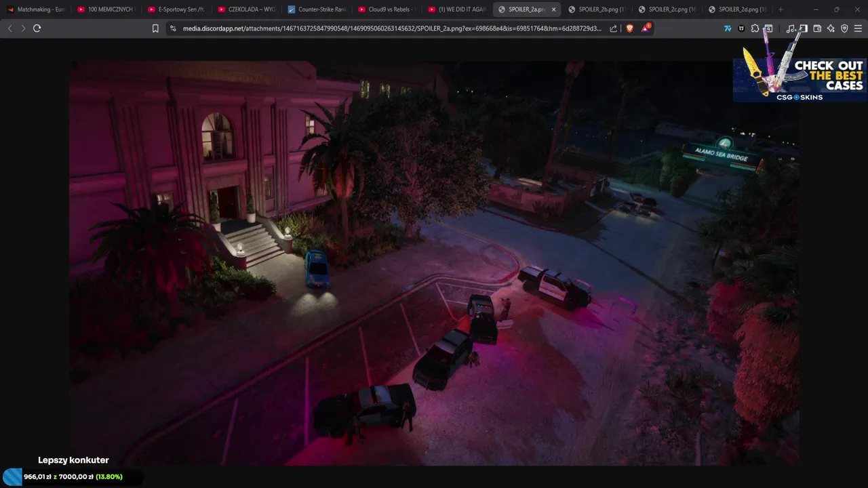Viewport: 868px width, 488px height.
Task: Click the 966,01 zł donation progress bar
Action: pos(73,476)
